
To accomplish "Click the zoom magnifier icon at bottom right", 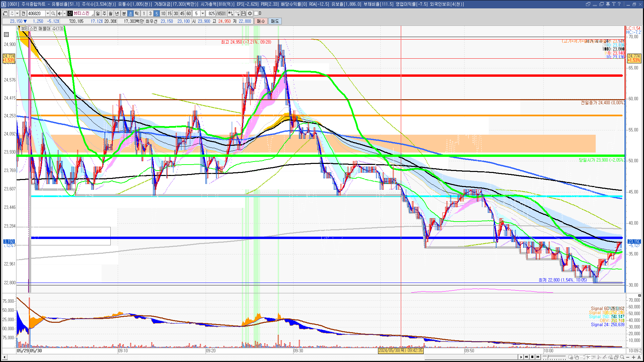I will click(622, 357).
